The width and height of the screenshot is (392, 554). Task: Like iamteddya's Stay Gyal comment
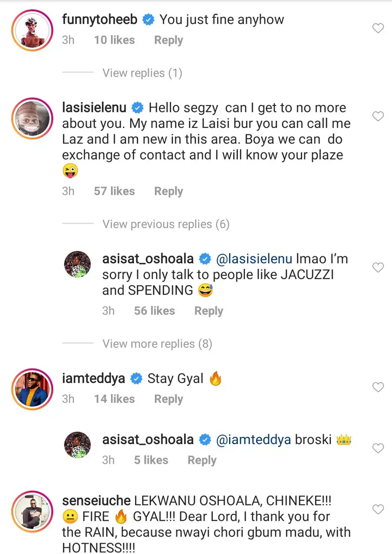[x=378, y=387]
